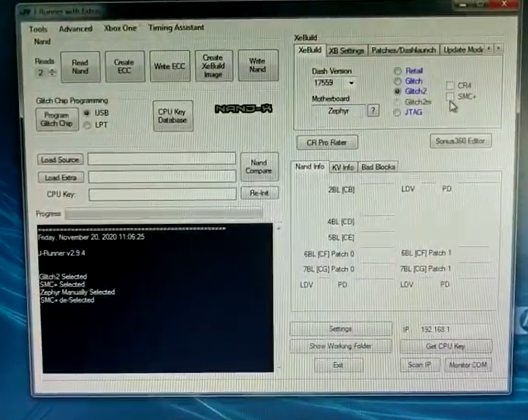The image size is (528, 420).
Task: Click the Scan IP button
Action: pos(419,365)
